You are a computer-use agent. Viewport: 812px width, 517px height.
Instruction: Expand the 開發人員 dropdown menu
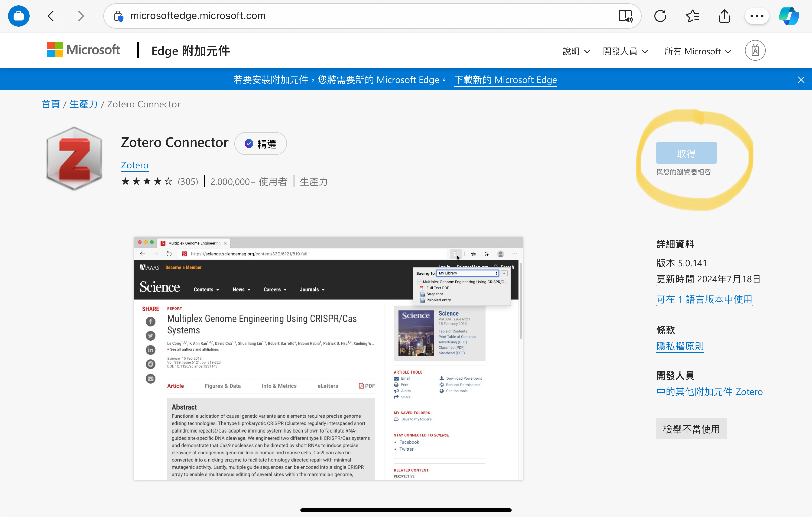point(625,51)
